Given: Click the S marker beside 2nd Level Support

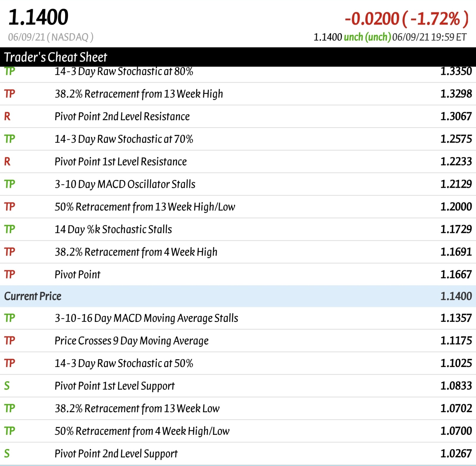Looking at the screenshot, I should (7, 454).
